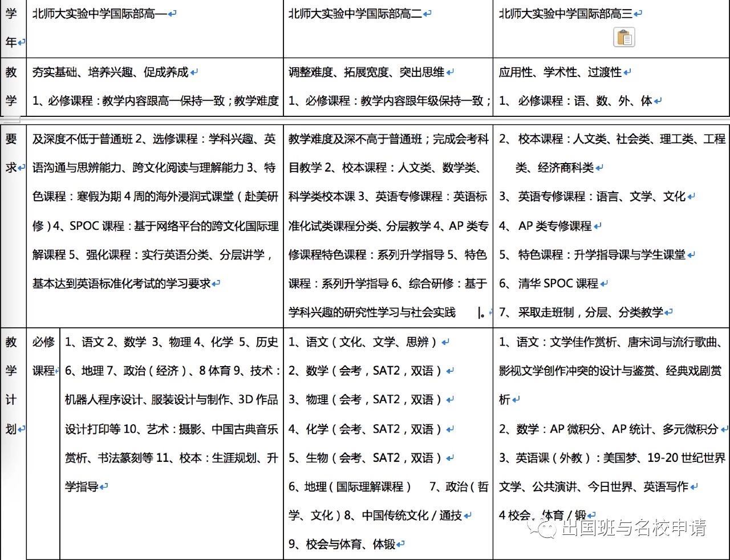The height and width of the screenshot is (560, 730).
Task: Click the line 1、语文 2、数学 3、物理 4、化学 5、历史
Action: click(172, 342)
